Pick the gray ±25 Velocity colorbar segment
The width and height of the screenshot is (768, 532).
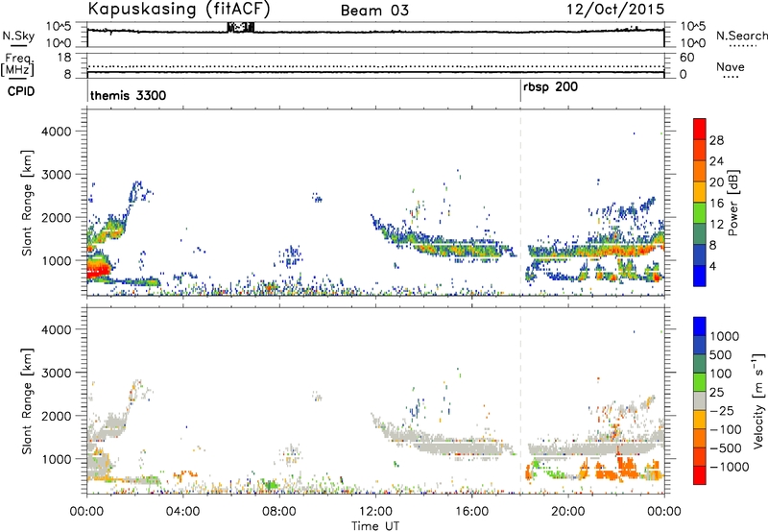coord(700,400)
